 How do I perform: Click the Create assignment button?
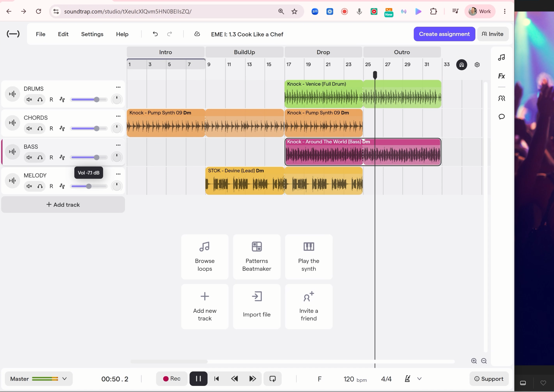coord(444,34)
